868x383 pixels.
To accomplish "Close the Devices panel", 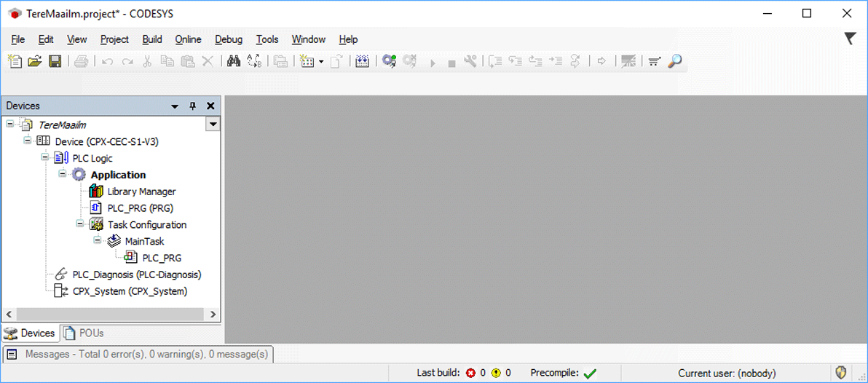I will click(210, 106).
